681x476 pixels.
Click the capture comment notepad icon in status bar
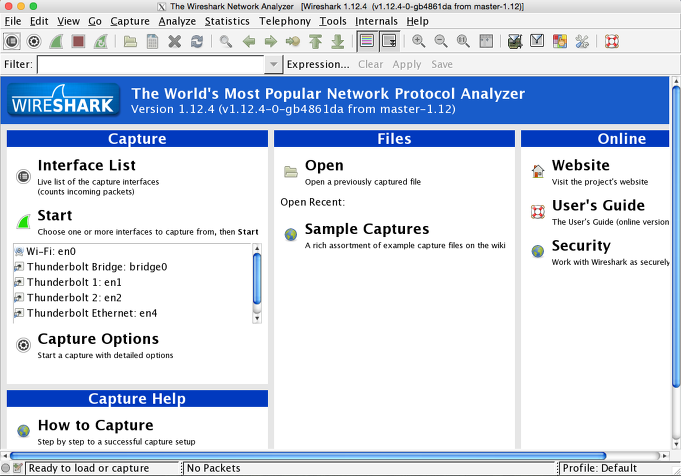pyautogui.click(x=17, y=468)
